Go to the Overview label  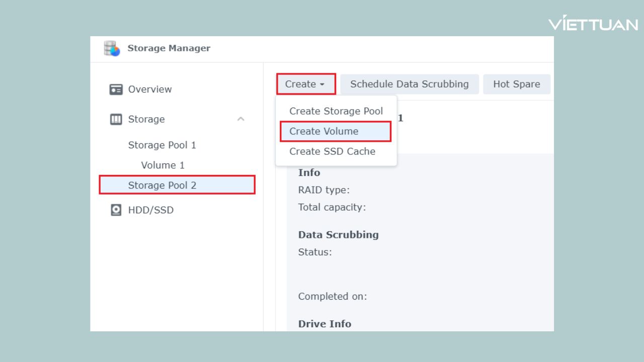pos(150,89)
